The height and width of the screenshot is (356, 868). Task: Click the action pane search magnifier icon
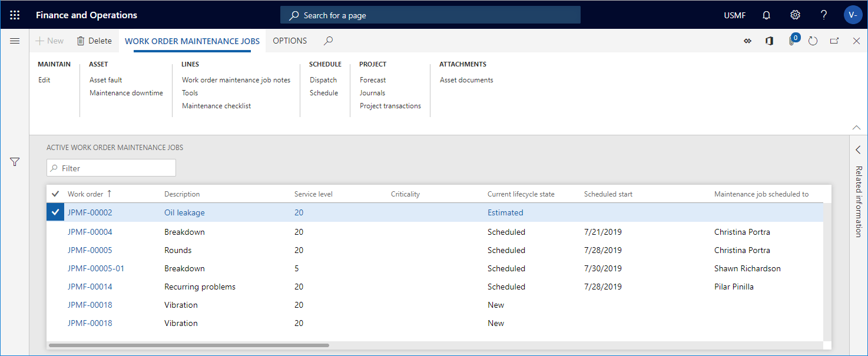329,41
